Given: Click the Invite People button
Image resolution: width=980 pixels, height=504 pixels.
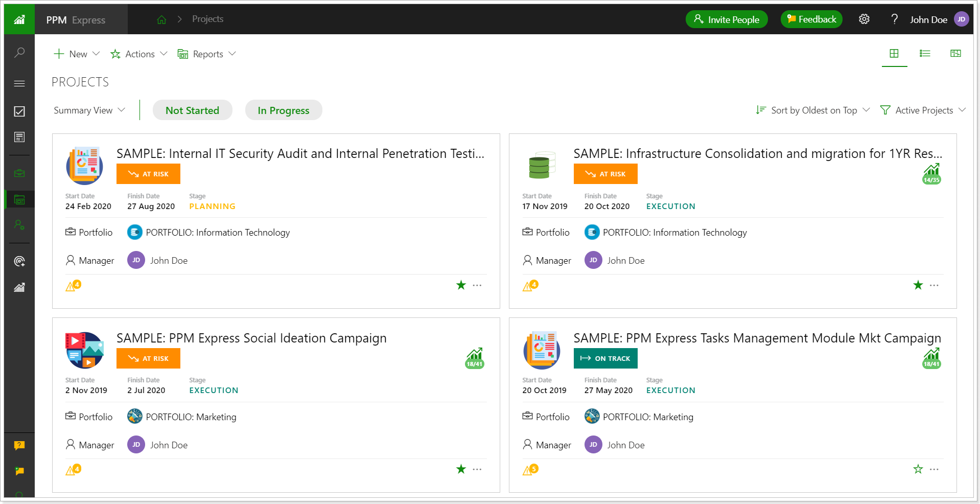Looking at the screenshot, I should (x=726, y=19).
